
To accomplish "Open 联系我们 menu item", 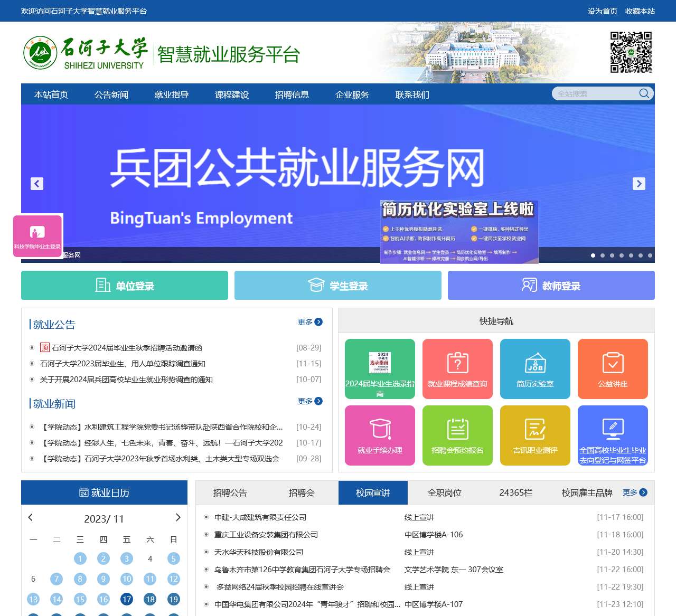I will pos(412,94).
